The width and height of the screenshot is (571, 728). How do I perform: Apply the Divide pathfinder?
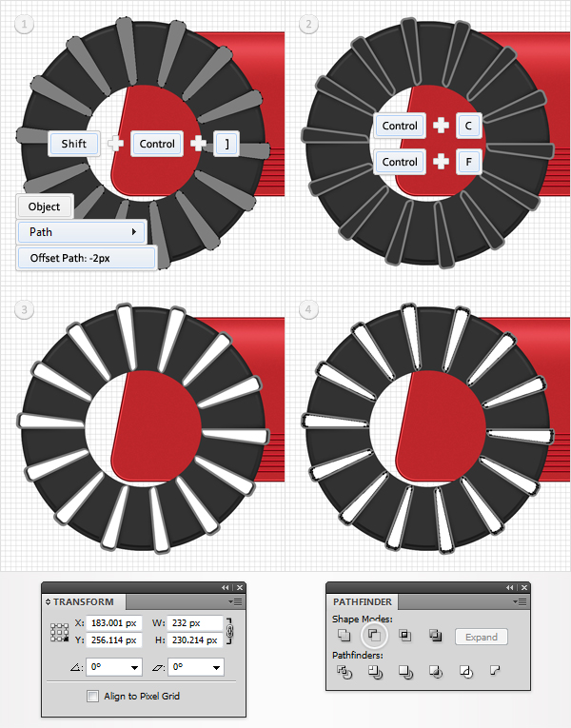[345, 671]
